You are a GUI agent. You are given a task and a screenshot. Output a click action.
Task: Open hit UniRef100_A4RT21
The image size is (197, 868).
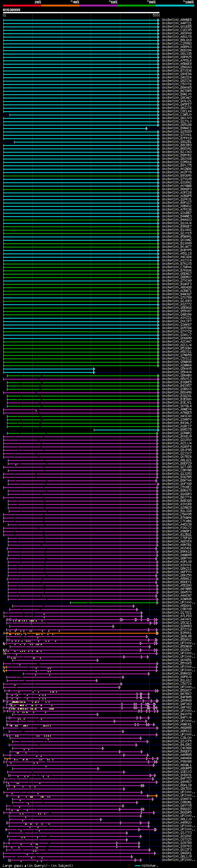coord(177,23)
